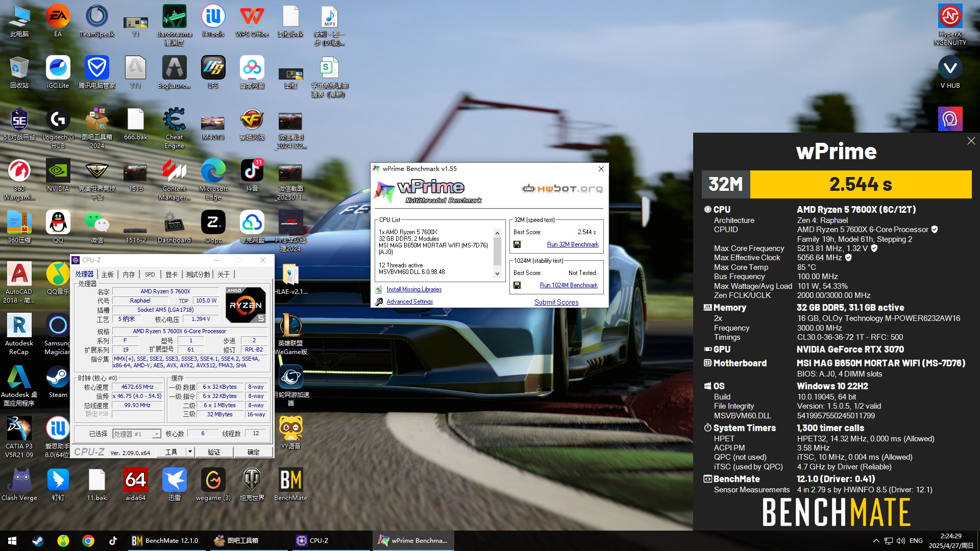The width and height of the screenshot is (980, 551).
Task: Launch Oopz desktop shortcut
Action: click(213, 227)
